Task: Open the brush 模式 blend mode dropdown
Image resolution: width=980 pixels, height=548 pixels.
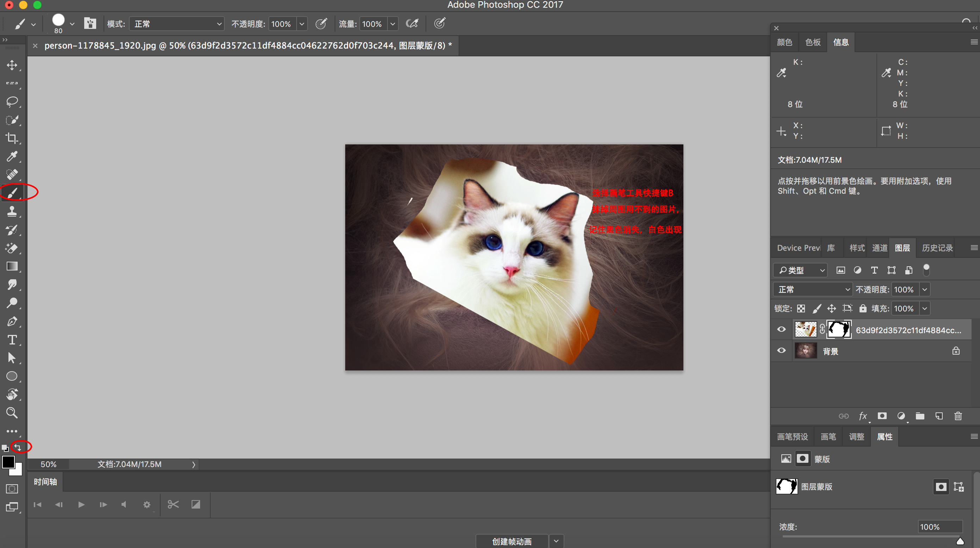Action: coord(177,24)
